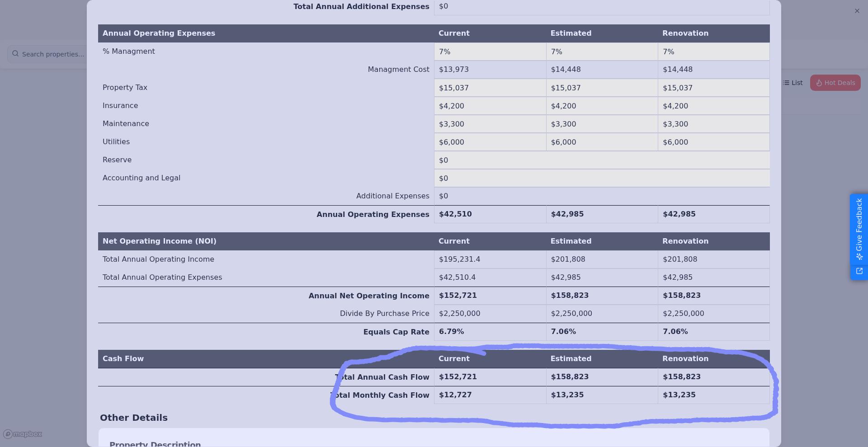
Task: Click Estimated Utilities field
Action: 602,142
